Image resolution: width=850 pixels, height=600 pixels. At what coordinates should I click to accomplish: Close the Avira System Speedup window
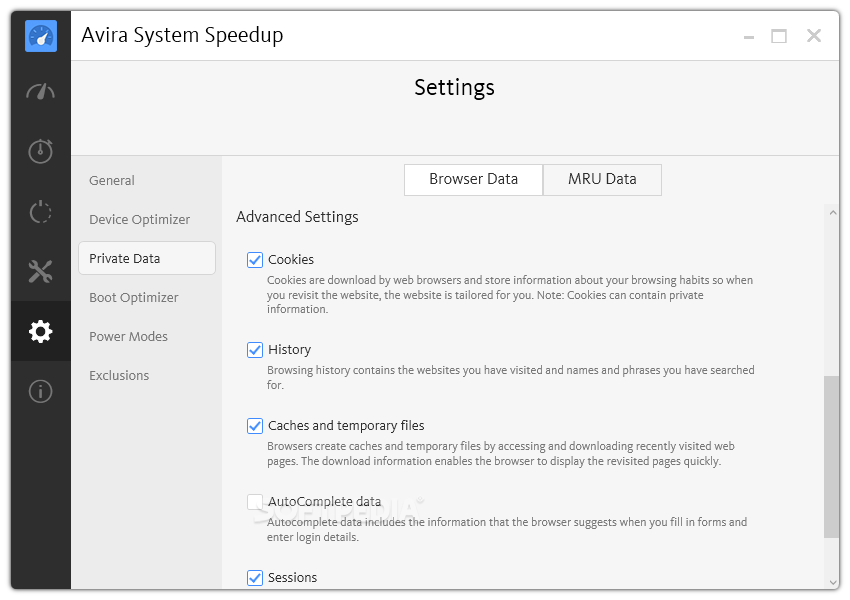pyautogui.click(x=814, y=36)
